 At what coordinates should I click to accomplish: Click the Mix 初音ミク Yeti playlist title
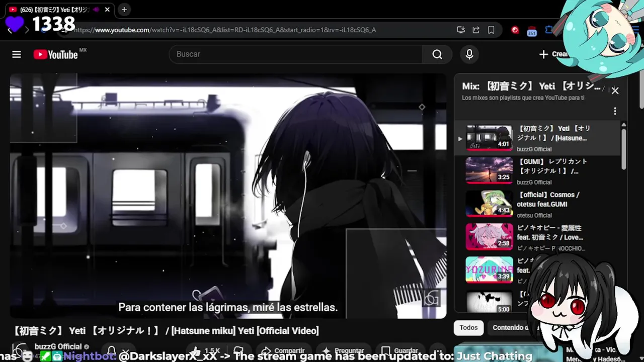(x=531, y=86)
